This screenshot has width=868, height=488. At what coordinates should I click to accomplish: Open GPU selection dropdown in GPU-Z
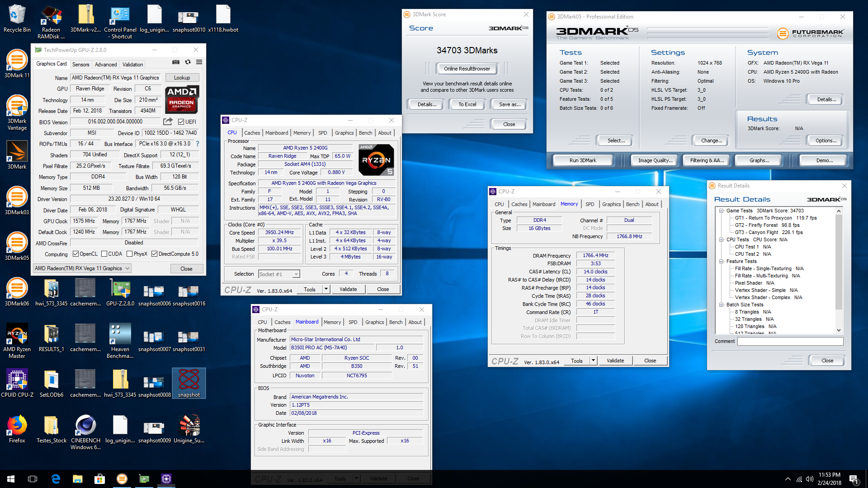82,268
